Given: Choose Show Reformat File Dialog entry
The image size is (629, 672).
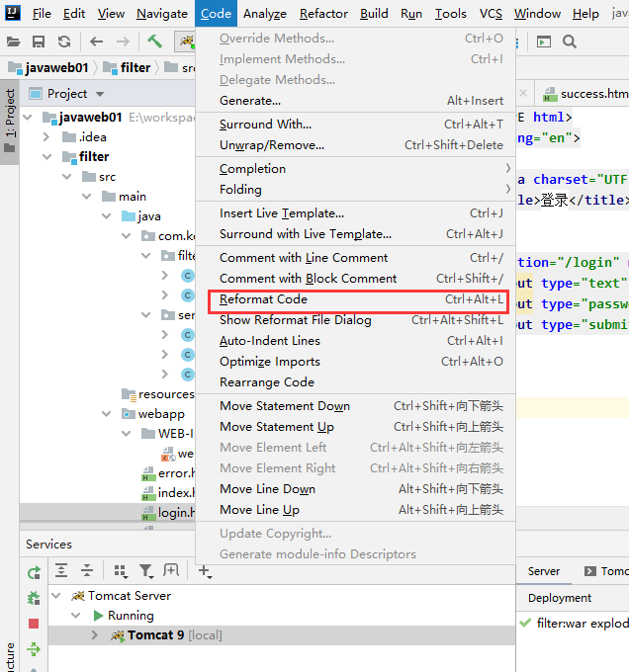Looking at the screenshot, I should click(356, 320).
